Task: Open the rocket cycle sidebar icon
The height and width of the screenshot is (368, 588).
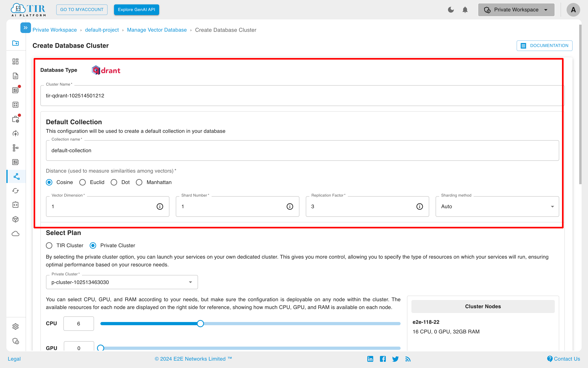Action: 16,133
